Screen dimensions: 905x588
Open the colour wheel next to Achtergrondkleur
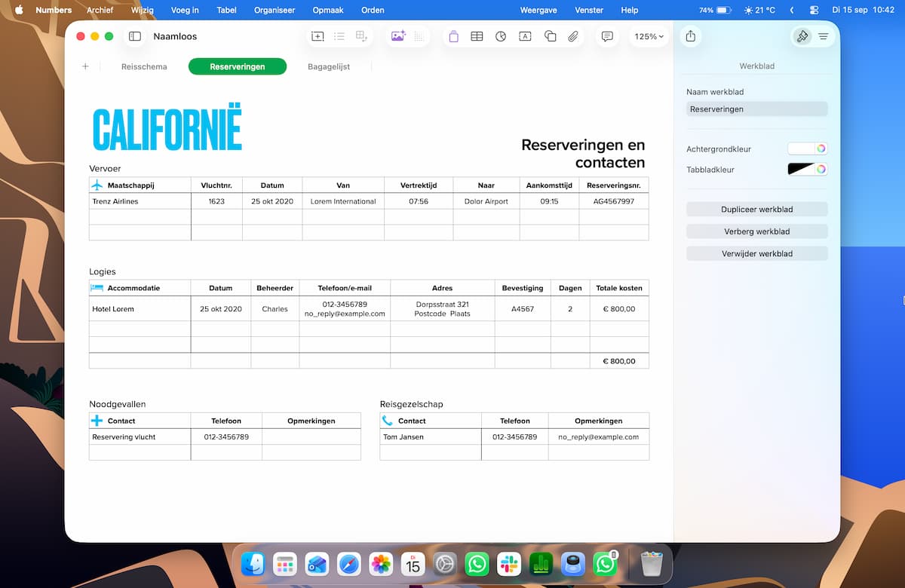click(821, 149)
